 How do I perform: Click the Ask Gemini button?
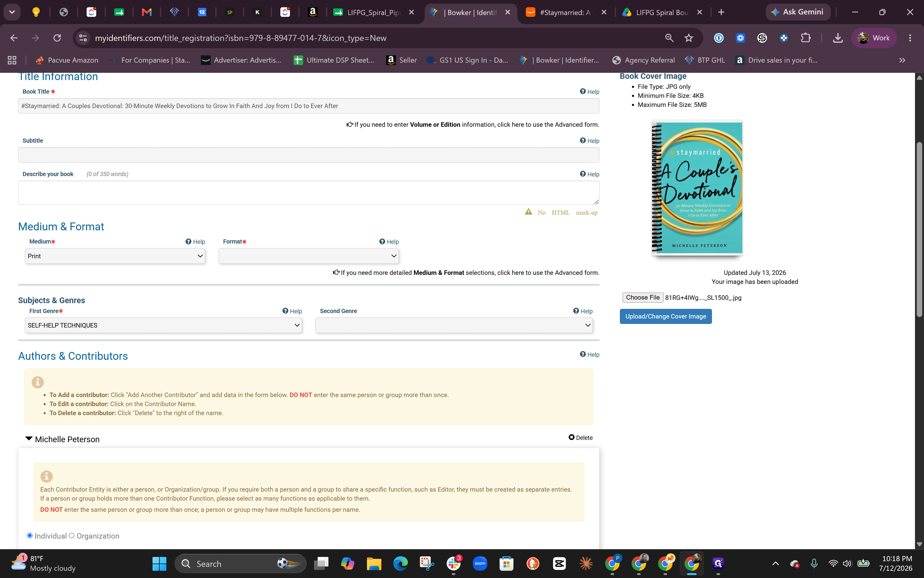coord(798,12)
